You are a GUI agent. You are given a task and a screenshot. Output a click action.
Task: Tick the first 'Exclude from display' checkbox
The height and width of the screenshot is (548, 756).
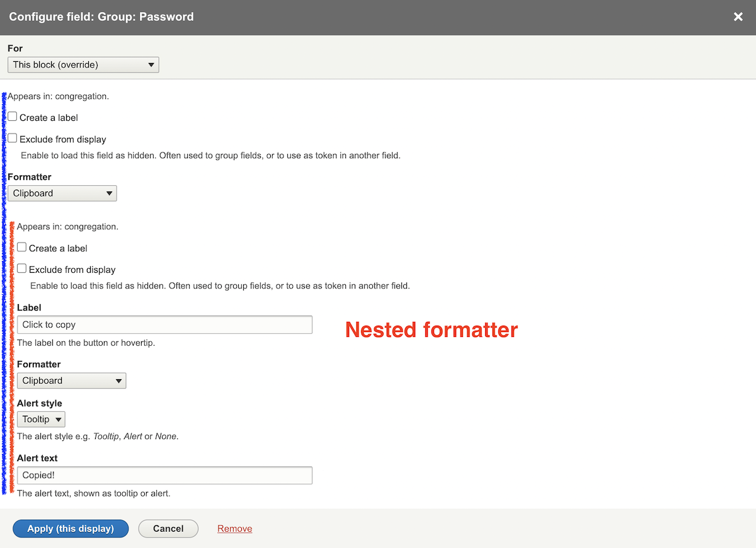[13, 138]
